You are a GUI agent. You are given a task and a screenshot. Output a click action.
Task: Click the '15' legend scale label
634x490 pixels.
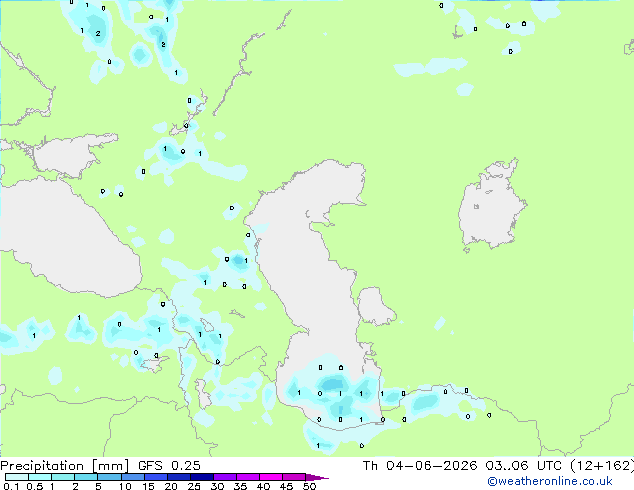[x=148, y=486]
